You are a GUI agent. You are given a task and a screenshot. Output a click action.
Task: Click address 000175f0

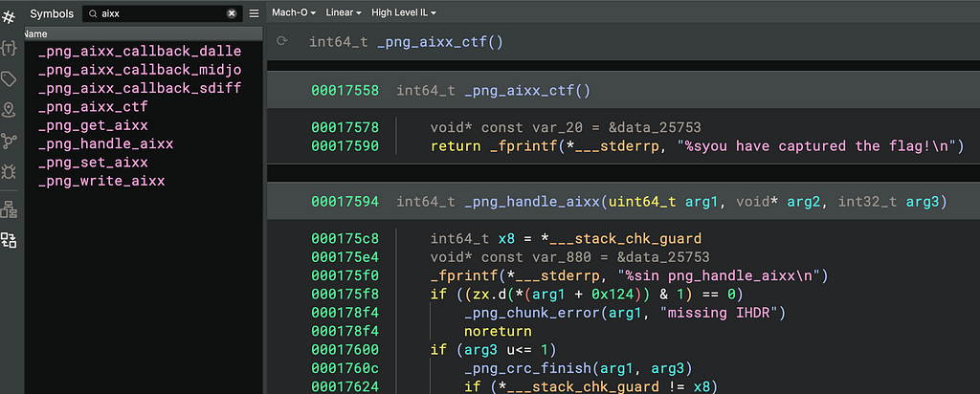345,274
